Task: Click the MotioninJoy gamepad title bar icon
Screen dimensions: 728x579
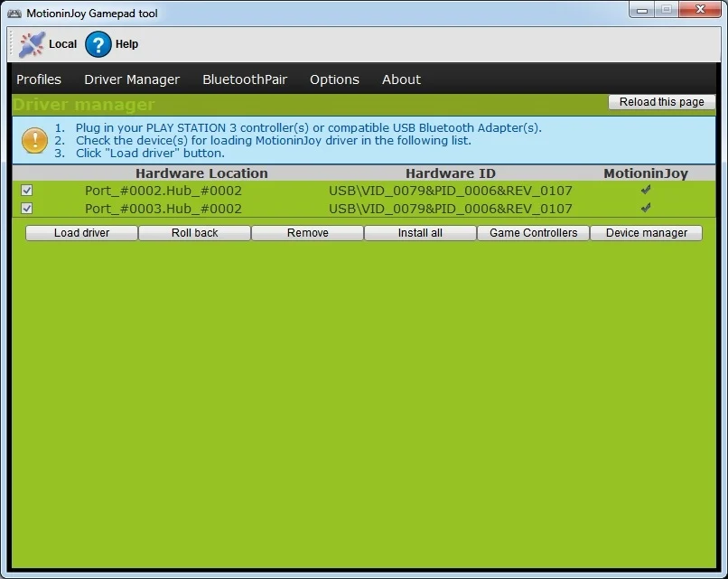Action: pos(14,14)
